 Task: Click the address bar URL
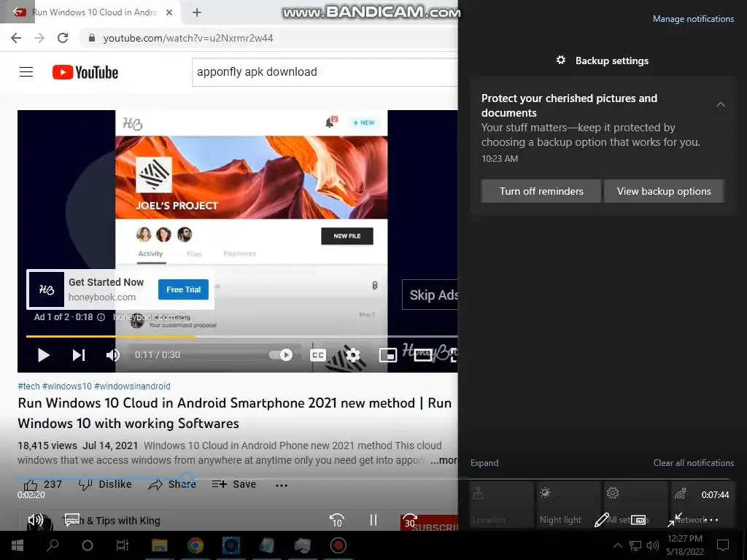[x=188, y=38]
